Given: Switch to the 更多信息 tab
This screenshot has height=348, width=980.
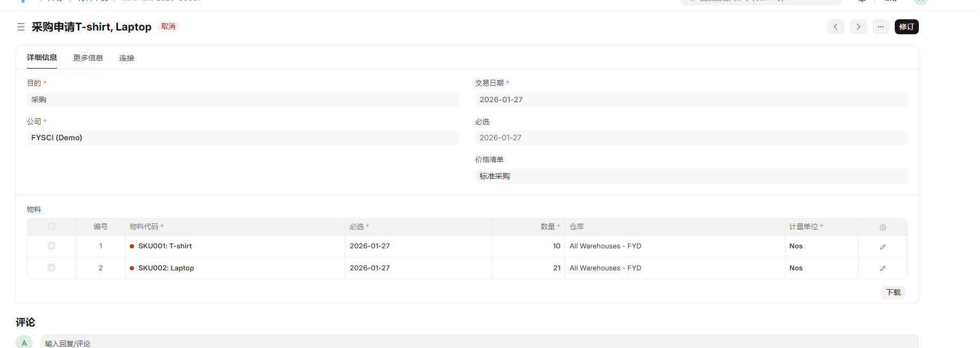Looking at the screenshot, I should (88, 58).
